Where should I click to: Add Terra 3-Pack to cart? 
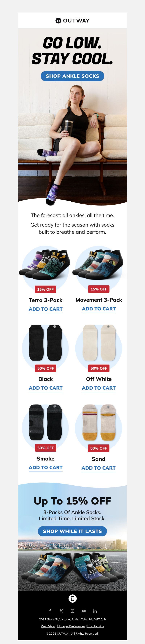coord(46,309)
